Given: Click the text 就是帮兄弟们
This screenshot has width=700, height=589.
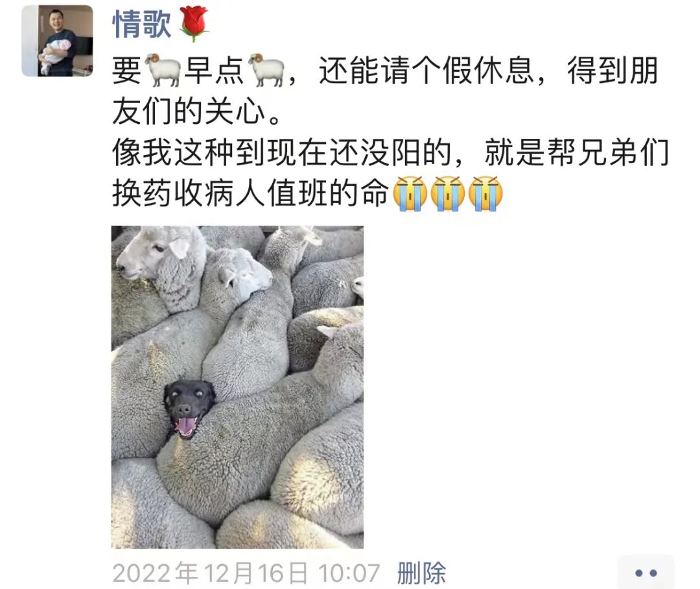Looking at the screenshot, I should point(577,152).
